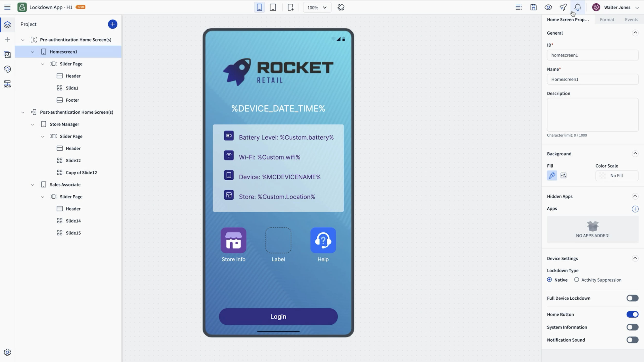Click the rocket publish icon
This screenshot has height=362, width=644.
pos(563,7)
